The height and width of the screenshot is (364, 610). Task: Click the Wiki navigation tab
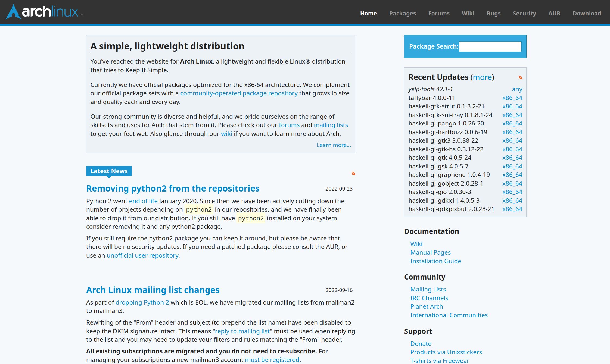coord(468,13)
